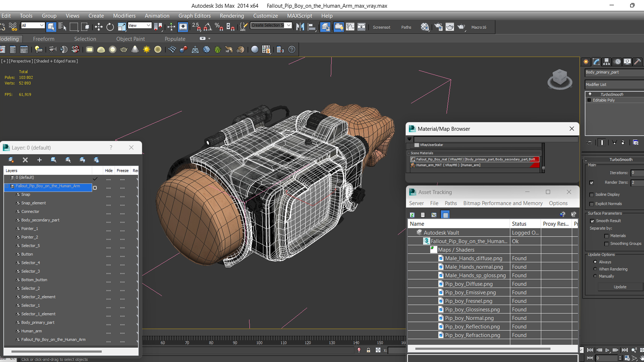Check Separate by Smoothing Groups checkbox

[x=606, y=244]
